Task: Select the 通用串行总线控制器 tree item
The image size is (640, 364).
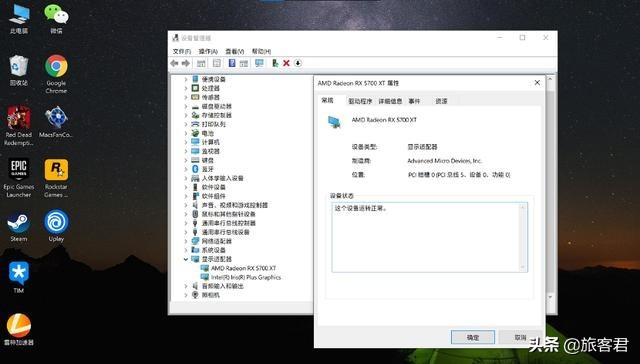Action: [x=229, y=223]
